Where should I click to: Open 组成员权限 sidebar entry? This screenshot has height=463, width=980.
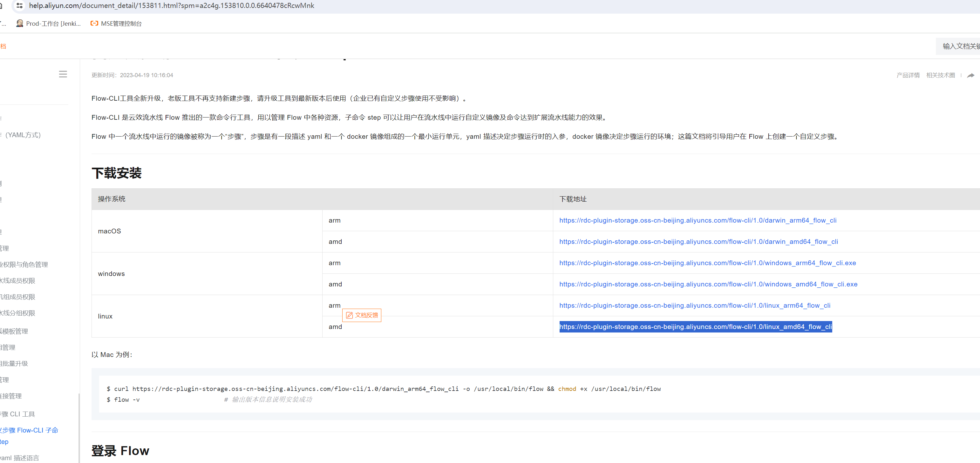point(17,297)
